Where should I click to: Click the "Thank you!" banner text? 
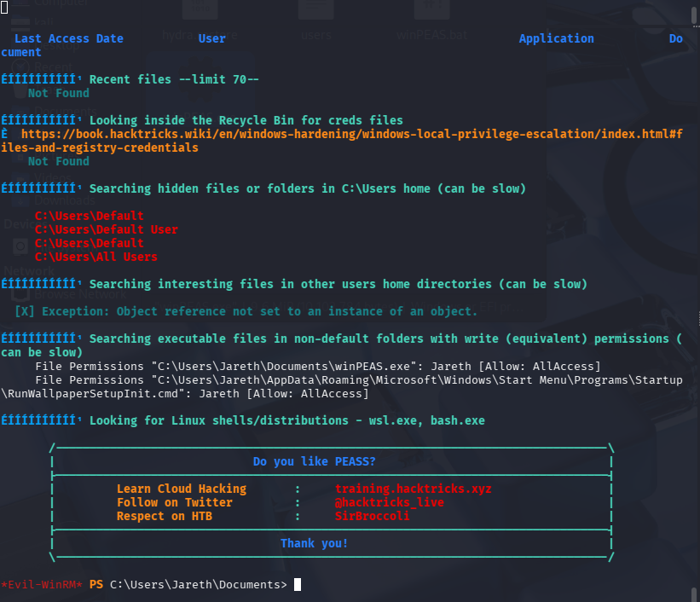[314, 543]
